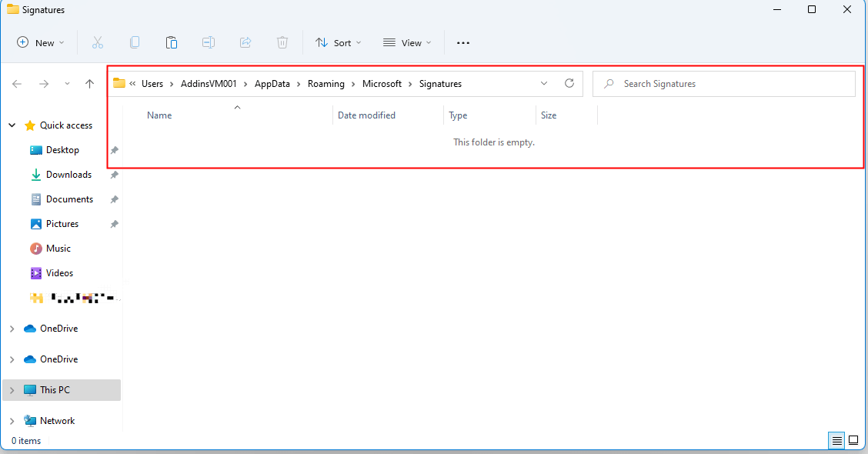Click the Rename icon in the toolbar
The width and height of the screenshot is (868, 454).
click(209, 42)
